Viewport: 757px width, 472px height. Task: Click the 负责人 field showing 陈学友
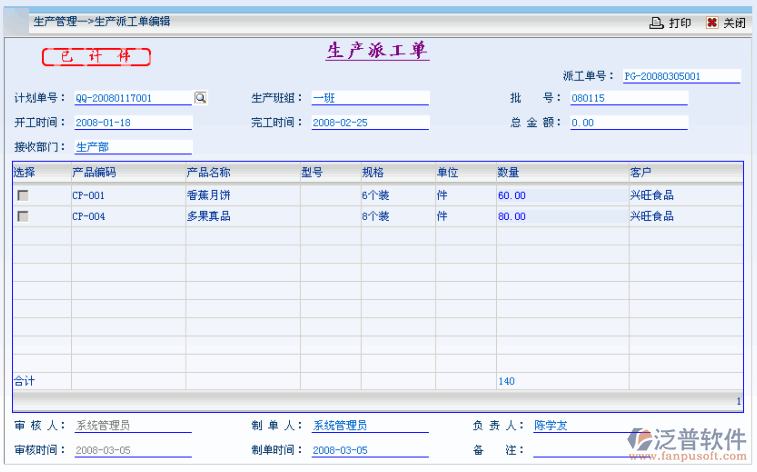pyautogui.click(x=590, y=425)
